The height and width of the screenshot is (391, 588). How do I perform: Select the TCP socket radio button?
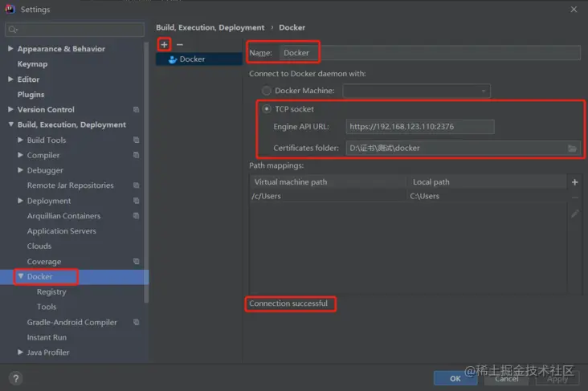coord(266,109)
